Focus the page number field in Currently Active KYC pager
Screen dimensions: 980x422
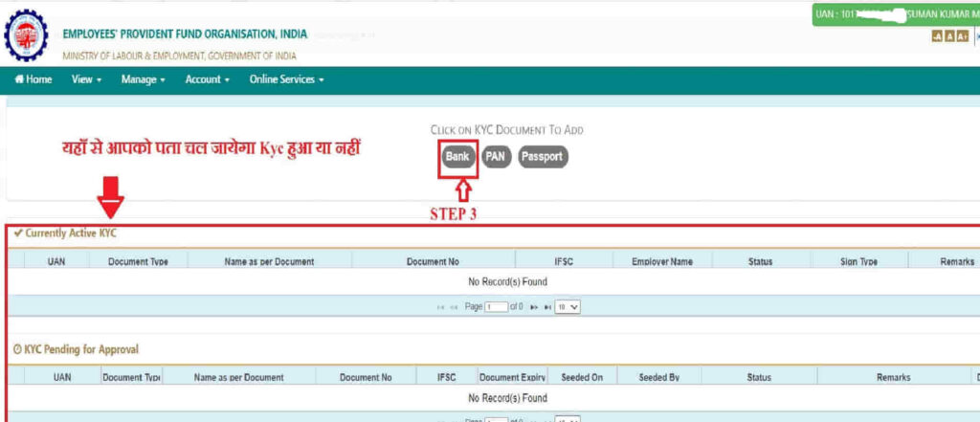[497, 307]
